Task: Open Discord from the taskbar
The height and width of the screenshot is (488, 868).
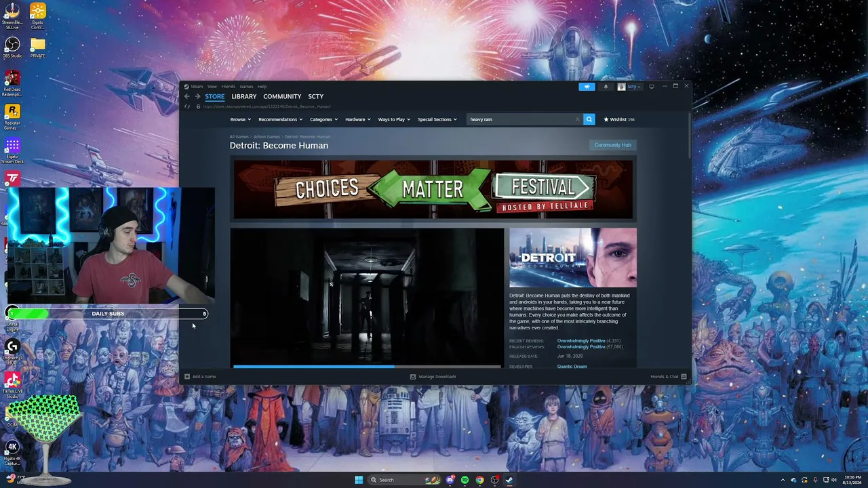Action: pos(450,480)
